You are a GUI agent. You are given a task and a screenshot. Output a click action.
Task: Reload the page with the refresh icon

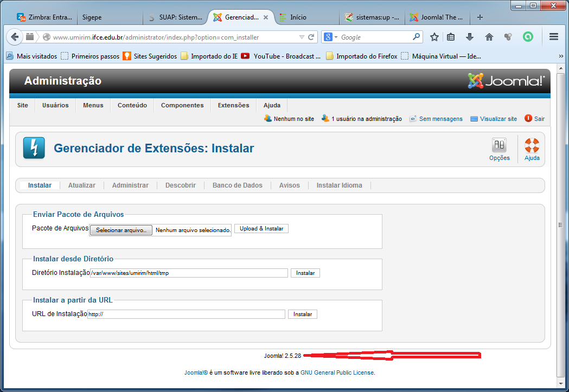point(311,37)
